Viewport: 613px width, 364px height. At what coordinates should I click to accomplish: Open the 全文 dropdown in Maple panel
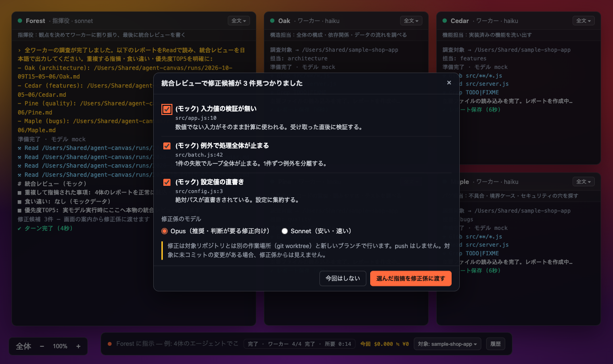(x=583, y=182)
